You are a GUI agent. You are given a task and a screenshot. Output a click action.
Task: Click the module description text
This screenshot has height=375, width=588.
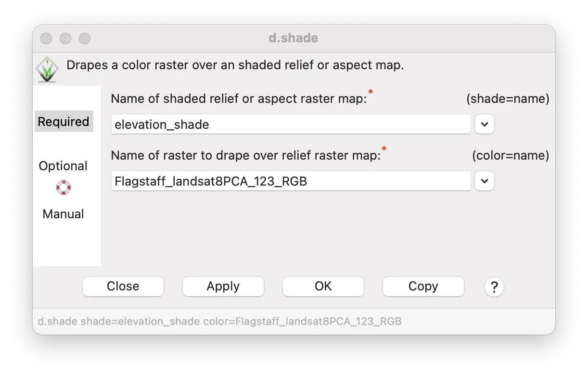235,65
